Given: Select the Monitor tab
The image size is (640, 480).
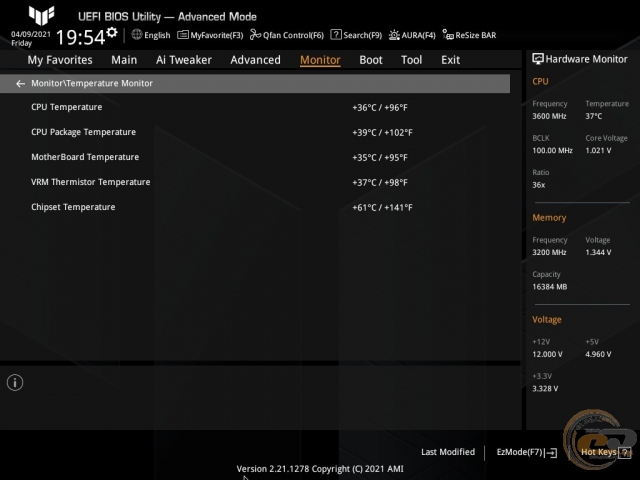Looking at the screenshot, I should pos(320,60).
